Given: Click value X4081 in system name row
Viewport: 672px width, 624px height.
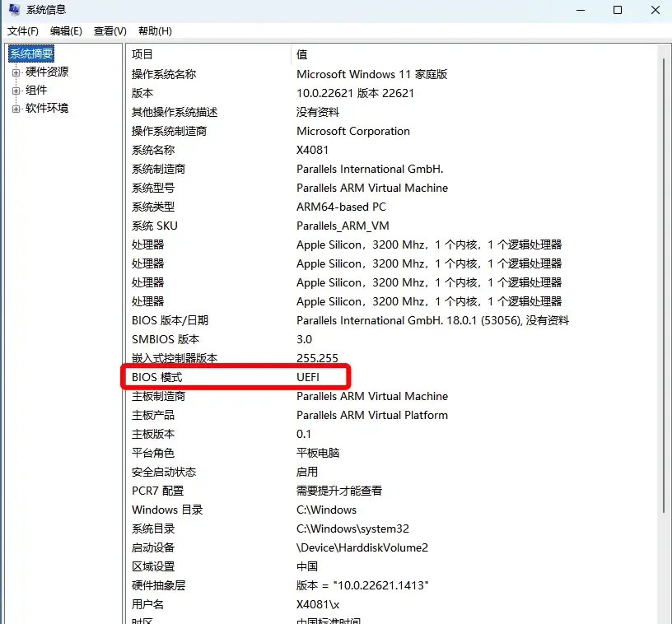Looking at the screenshot, I should (x=312, y=150).
